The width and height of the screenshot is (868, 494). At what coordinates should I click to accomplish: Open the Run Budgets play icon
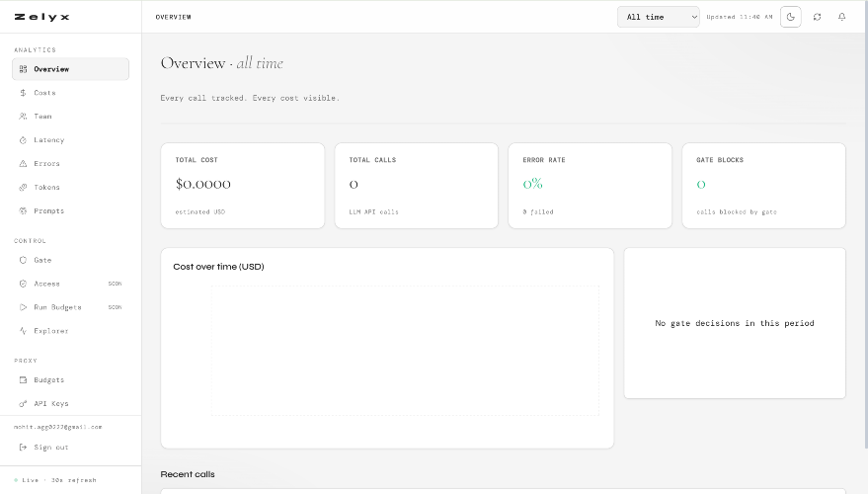click(x=23, y=307)
